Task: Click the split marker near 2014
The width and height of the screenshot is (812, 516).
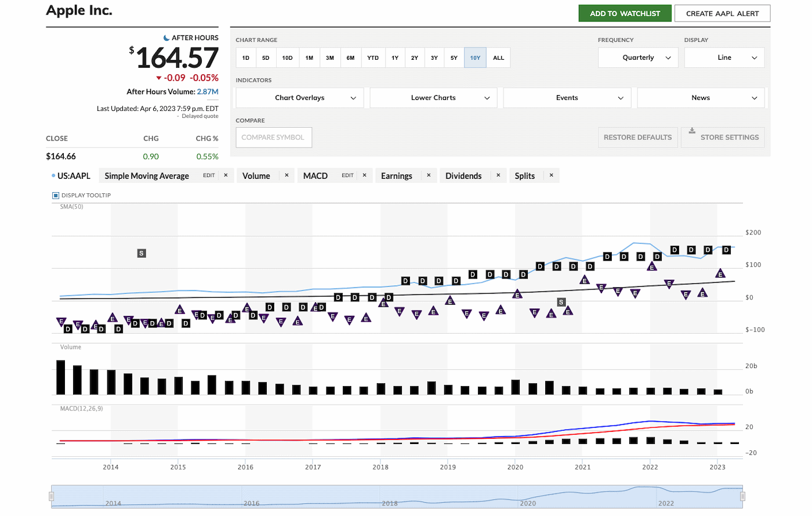Action: [x=142, y=253]
